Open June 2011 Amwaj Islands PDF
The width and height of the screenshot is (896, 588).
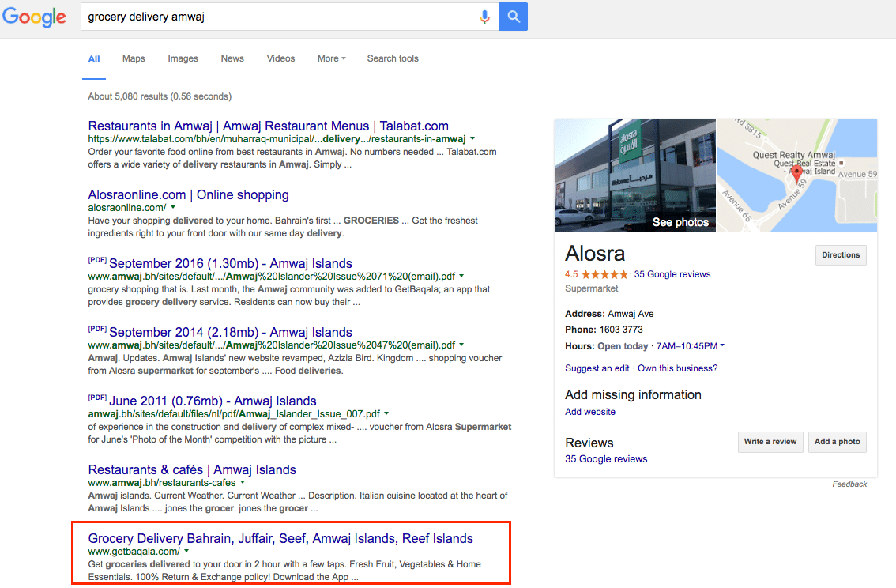[x=213, y=401]
